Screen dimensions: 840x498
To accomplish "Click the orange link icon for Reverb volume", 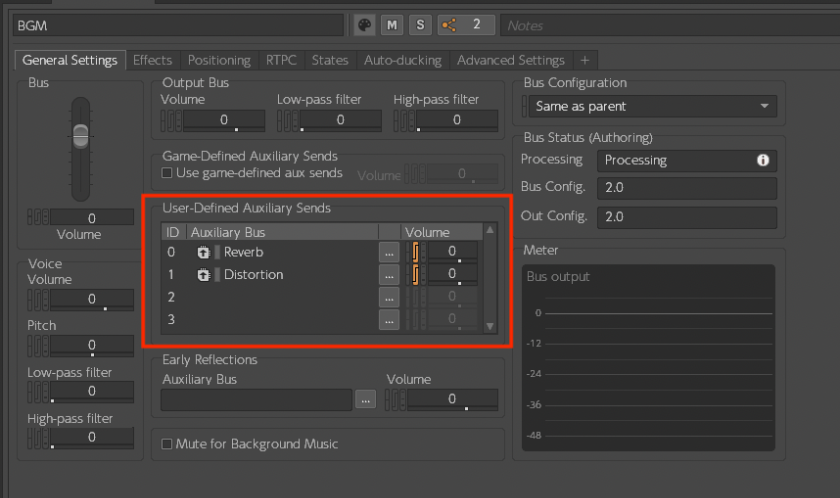I will pyautogui.click(x=416, y=252).
